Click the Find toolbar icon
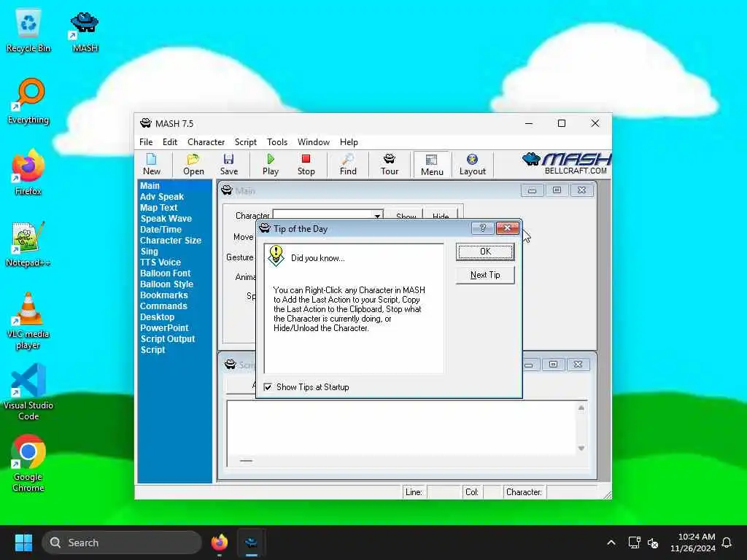Viewport: 747px width, 560px height. click(348, 165)
